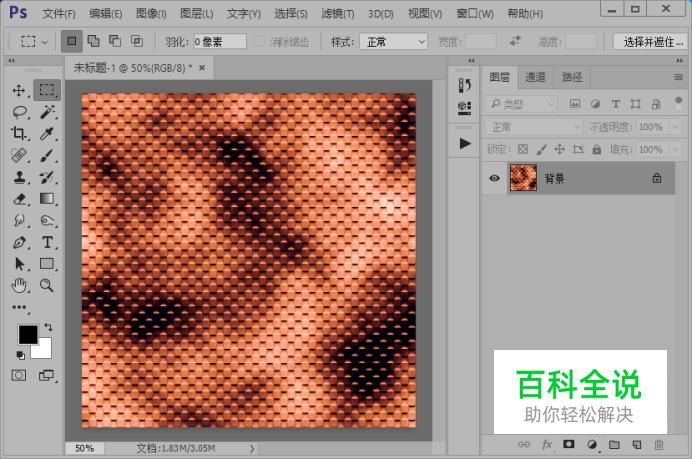Viewport: 692px width, 459px height.
Task: Select the Type tool
Action: click(47, 242)
